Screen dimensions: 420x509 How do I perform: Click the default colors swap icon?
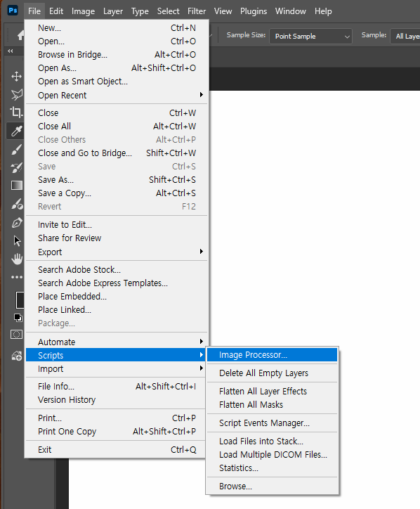[18, 318]
